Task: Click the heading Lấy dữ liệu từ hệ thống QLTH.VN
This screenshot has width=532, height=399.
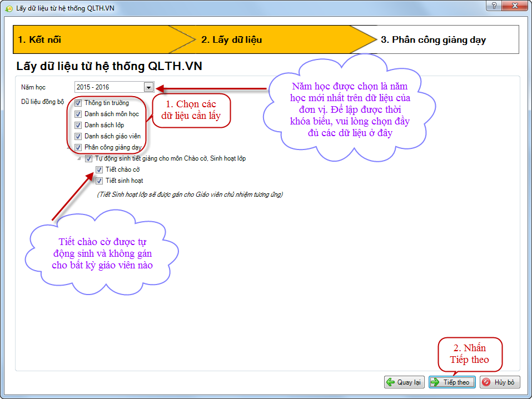Action: point(110,66)
